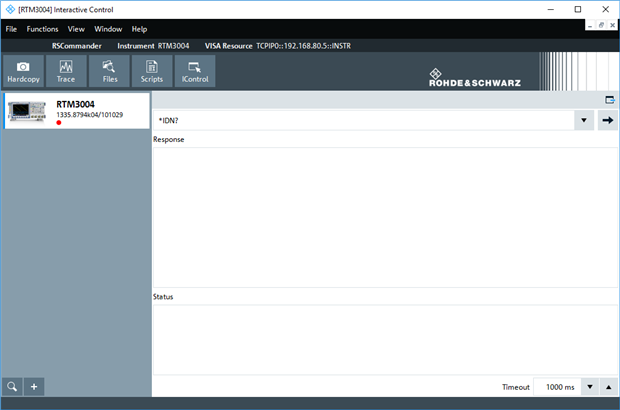This screenshot has width=620, height=410.
Task: Click the 1000 ms timeout field
Action: click(x=555, y=387)
